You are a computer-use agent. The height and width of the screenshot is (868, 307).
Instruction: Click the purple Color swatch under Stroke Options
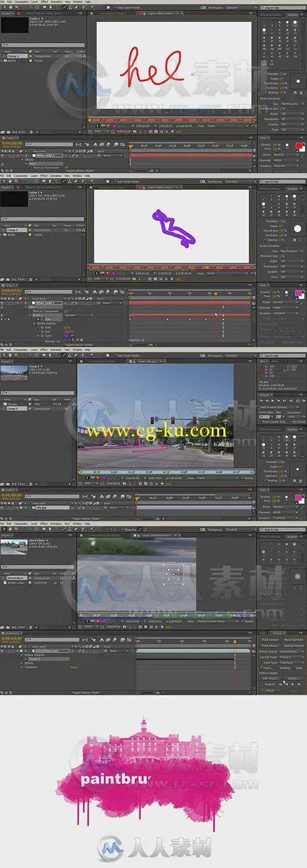[x=66, y=336]
